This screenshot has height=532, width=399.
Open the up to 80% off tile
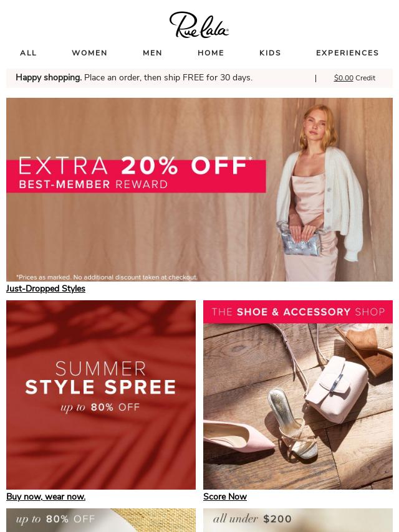coord(101,520)
